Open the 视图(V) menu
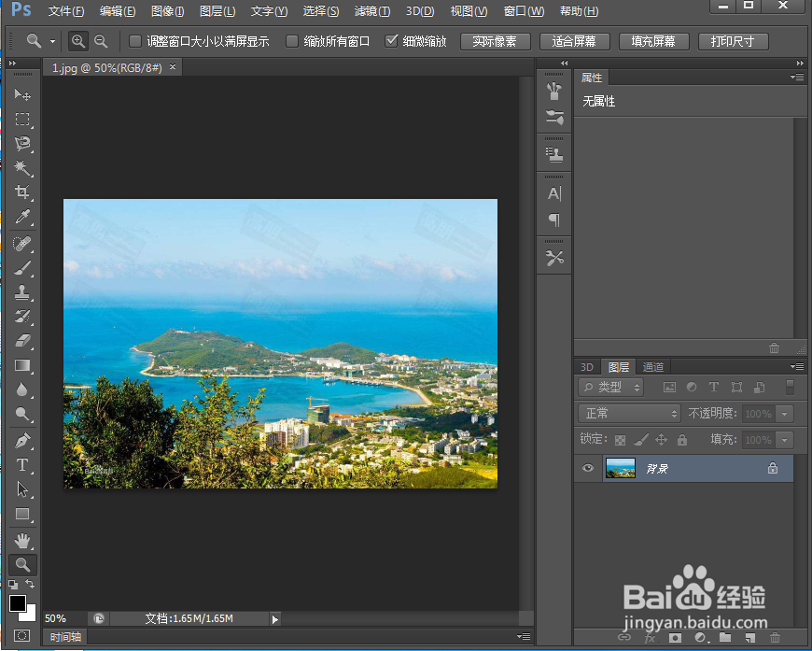The height and width of the screenshot is (651, 812). [x=469, y=11]
